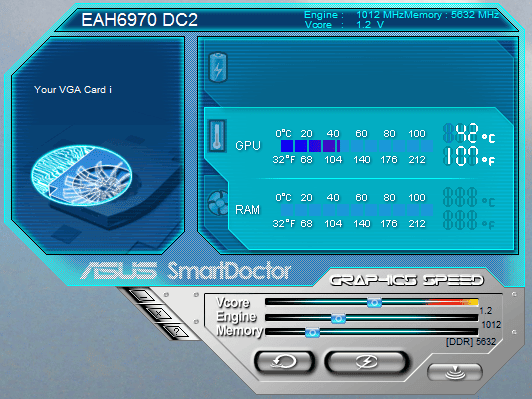Click the EAH6970 DC2 title text
532x399 pixels.
pos(139,20)
